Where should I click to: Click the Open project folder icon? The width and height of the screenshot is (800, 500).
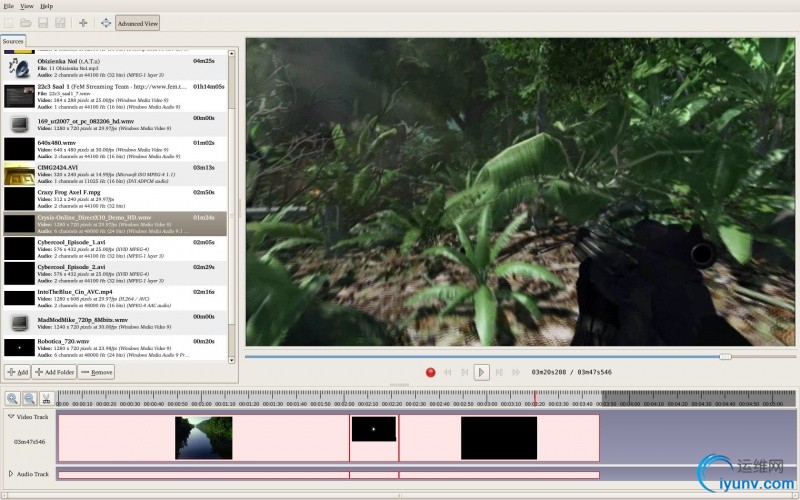25,22
